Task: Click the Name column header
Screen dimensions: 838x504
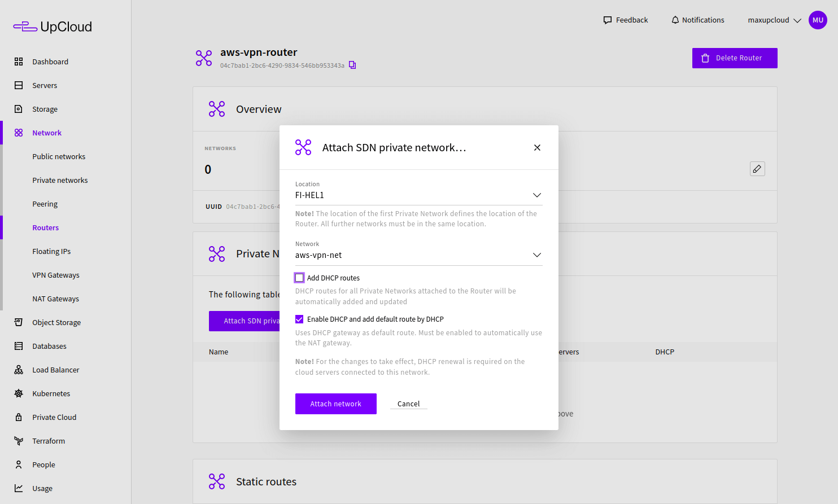Action: click(x=219, y=352)
